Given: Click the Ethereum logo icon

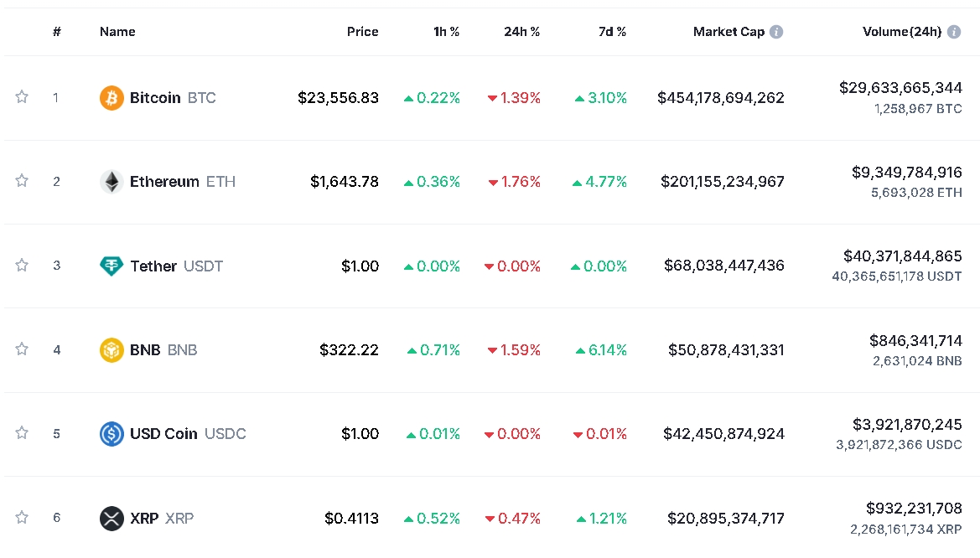Looking at the screenshot, I should coord(111,182).
